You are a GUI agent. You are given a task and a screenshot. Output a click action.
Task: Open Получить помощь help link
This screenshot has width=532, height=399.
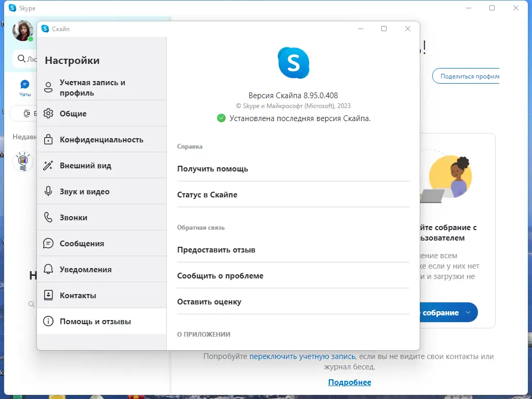(x=293, y=169)
